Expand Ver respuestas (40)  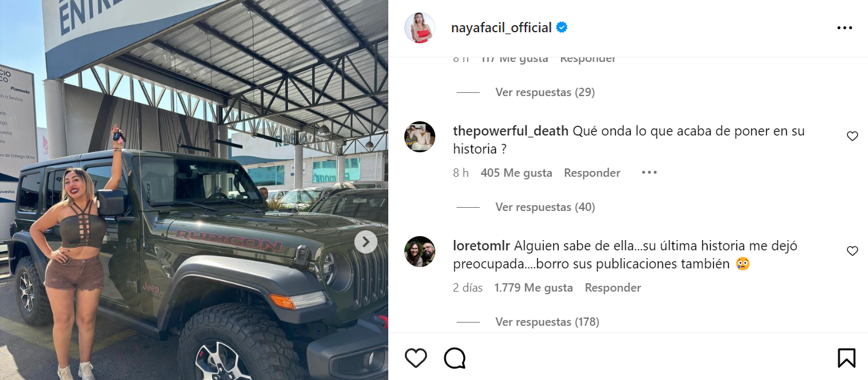(x=545, y=207)
